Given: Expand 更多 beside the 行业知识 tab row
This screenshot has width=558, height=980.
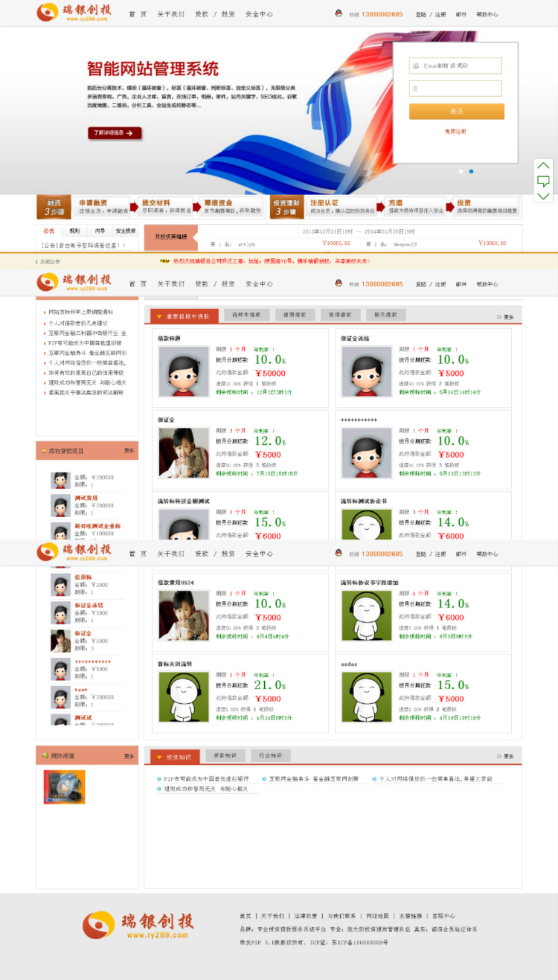Looking at the screenshot, I should pyautogui.click(x=506, y=756).
